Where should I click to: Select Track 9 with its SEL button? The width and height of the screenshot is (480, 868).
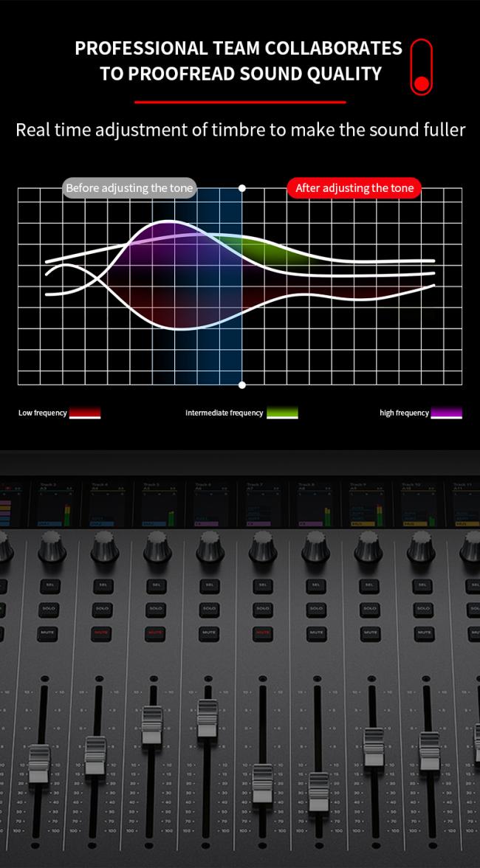click(368, 585)
